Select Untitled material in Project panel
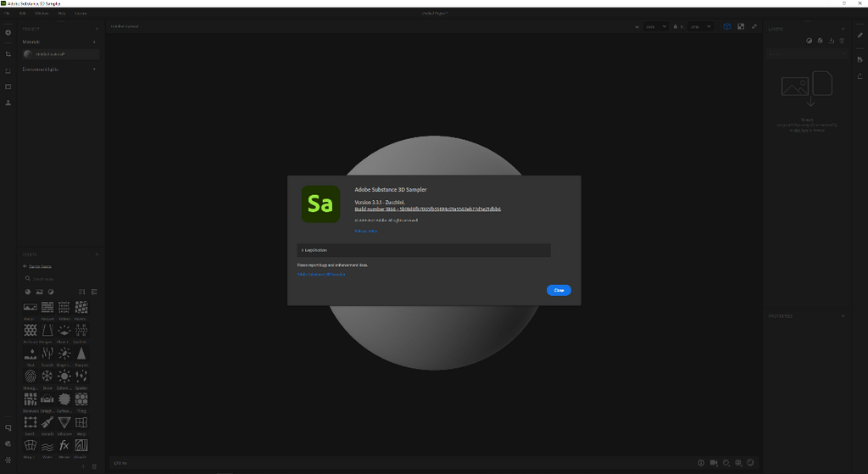This screenshot has width=868, height=474. pos(61,54)
